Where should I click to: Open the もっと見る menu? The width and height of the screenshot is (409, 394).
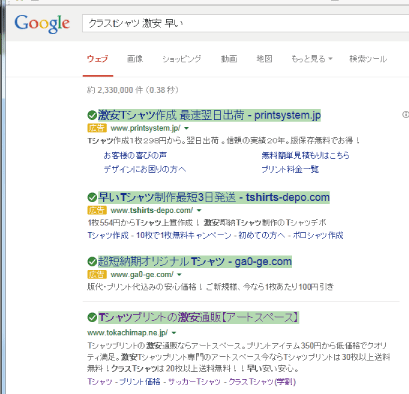tap(312, 59)
